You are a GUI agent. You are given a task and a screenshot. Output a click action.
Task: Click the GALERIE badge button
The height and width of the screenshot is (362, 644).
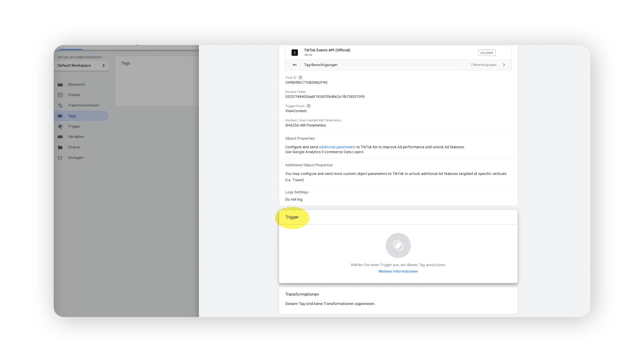(x=487, y=53)
